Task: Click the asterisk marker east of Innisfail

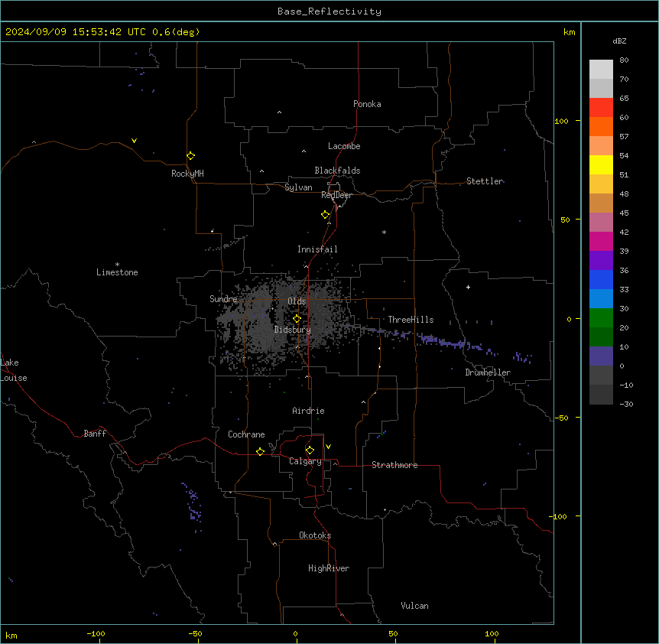Action: pos(384,232)
